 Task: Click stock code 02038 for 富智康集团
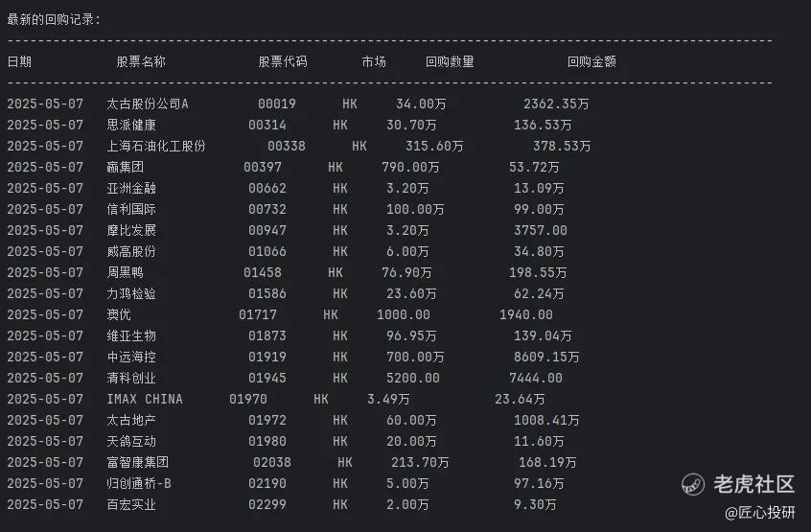pos(272,462)
